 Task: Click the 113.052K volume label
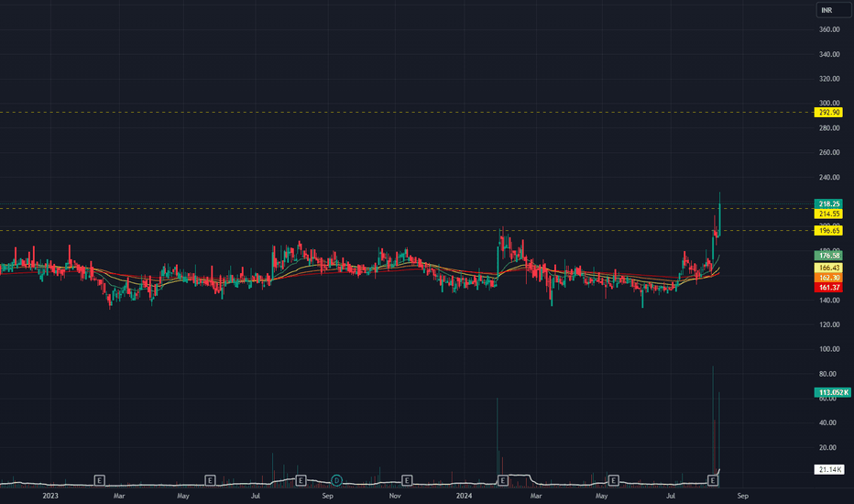832,392
